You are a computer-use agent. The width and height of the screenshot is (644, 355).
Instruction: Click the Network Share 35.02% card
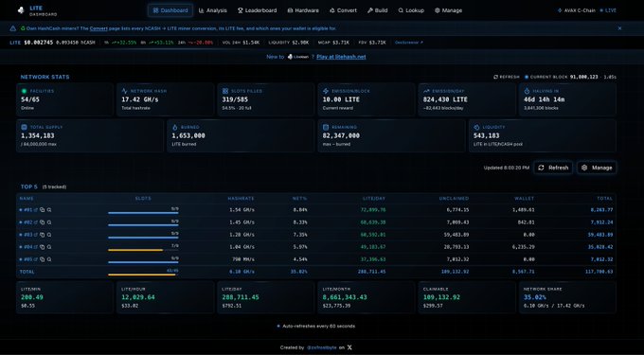pyautogui.click(x=567, y=297)
